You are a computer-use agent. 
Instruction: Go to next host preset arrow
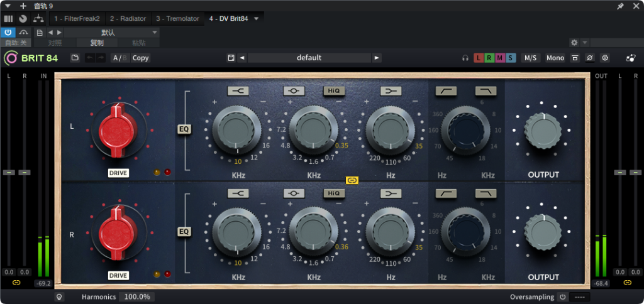(x=59, y=33)
